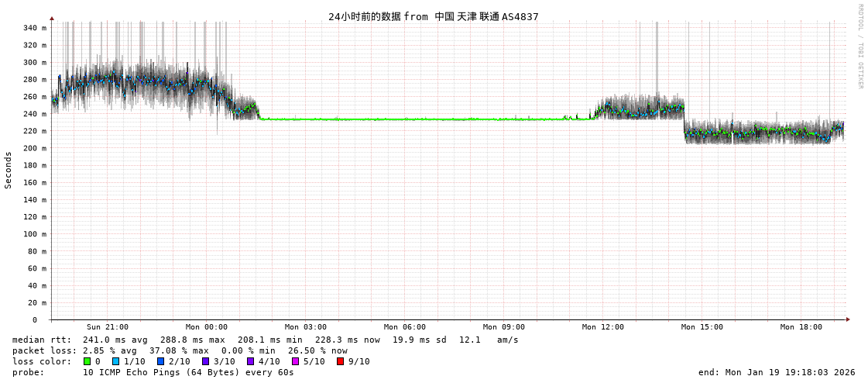Click the Mon 03:00 time axis label

306,327
